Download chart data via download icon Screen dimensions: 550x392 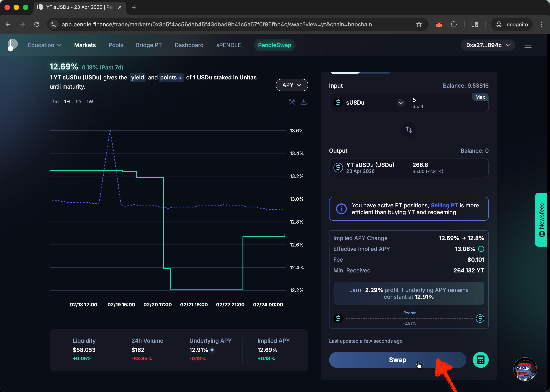click(304, 102)
